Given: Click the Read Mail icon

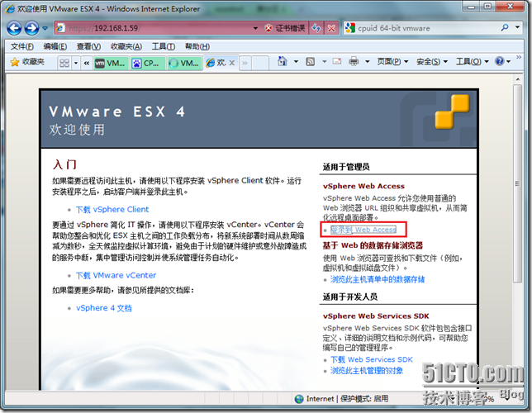Looking at the screenshot, I should [337, 61].
